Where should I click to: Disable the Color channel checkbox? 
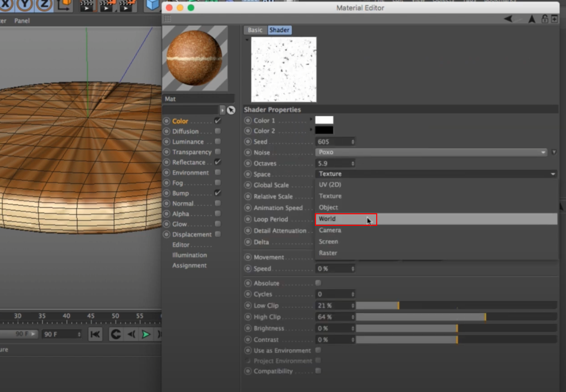coord(218,121)
